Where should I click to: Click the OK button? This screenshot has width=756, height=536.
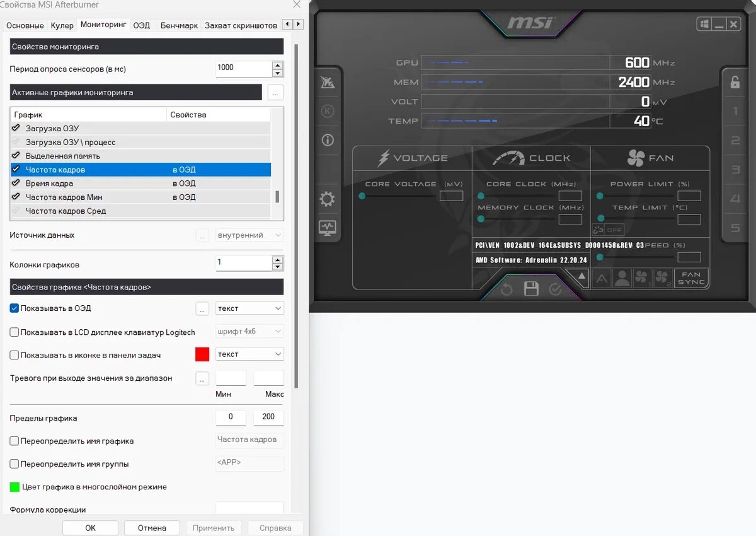(x=90, y=528)
